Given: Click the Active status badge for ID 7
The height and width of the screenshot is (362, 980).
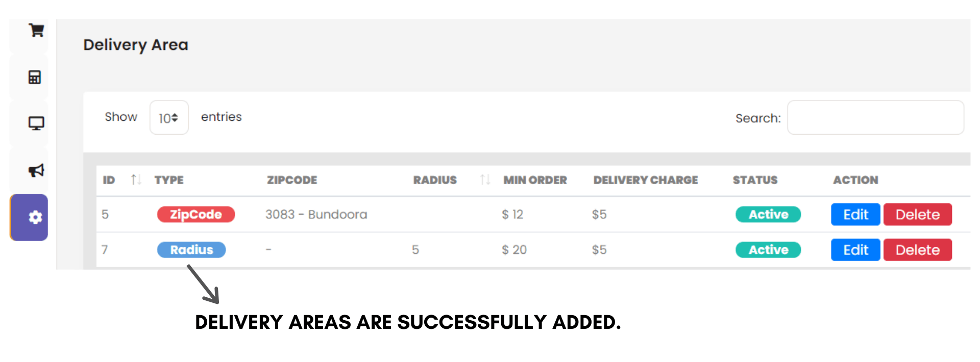Looking at the screenshot, I should [x=768, y=250].
